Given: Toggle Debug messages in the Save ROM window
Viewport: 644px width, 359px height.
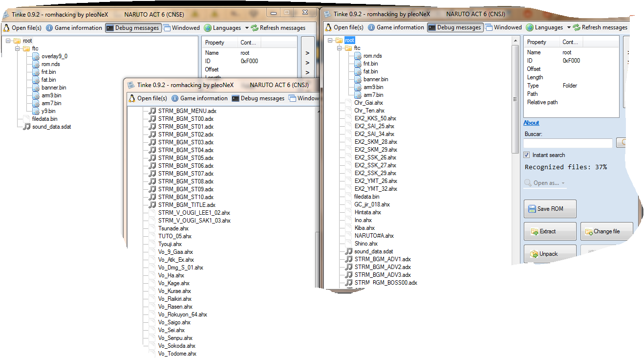Looking at the screenshot, I should tap(455, 27).
